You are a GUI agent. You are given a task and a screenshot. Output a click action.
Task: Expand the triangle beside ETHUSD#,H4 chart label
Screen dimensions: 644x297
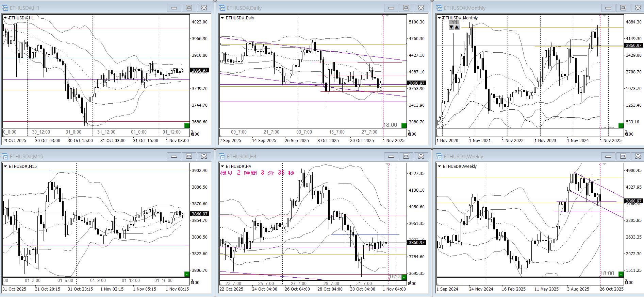click(222, 166)
